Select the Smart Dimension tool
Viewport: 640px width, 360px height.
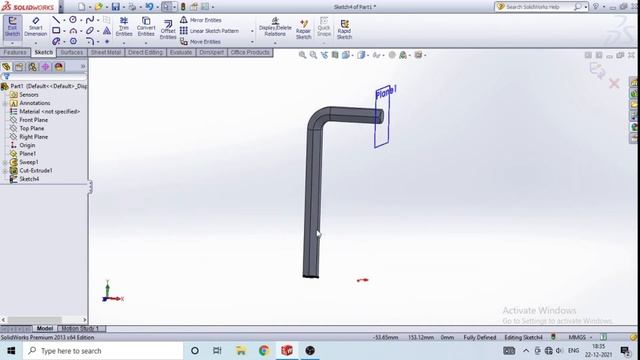click(36, 27)
